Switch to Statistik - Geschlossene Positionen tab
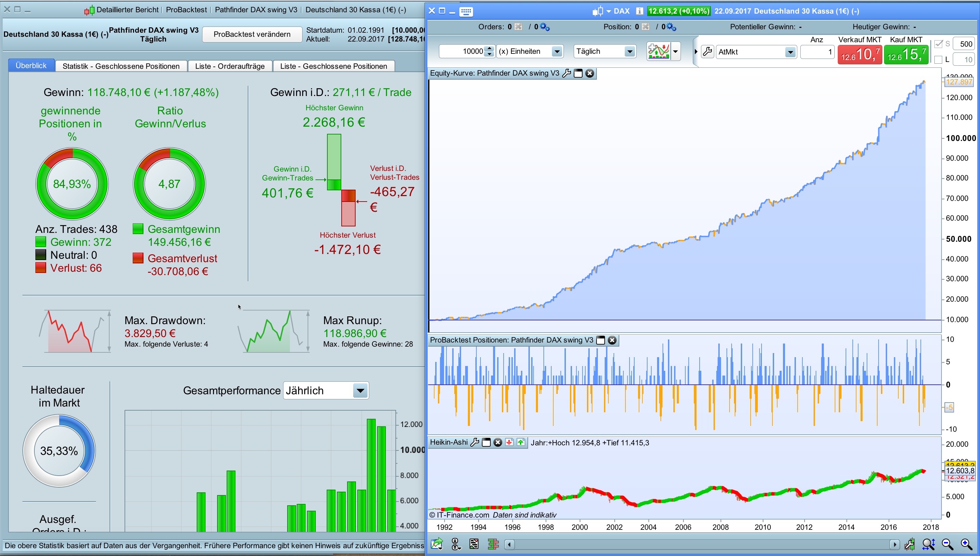The image size is (980, 556). pyautogui.click(x=120, y=66)
